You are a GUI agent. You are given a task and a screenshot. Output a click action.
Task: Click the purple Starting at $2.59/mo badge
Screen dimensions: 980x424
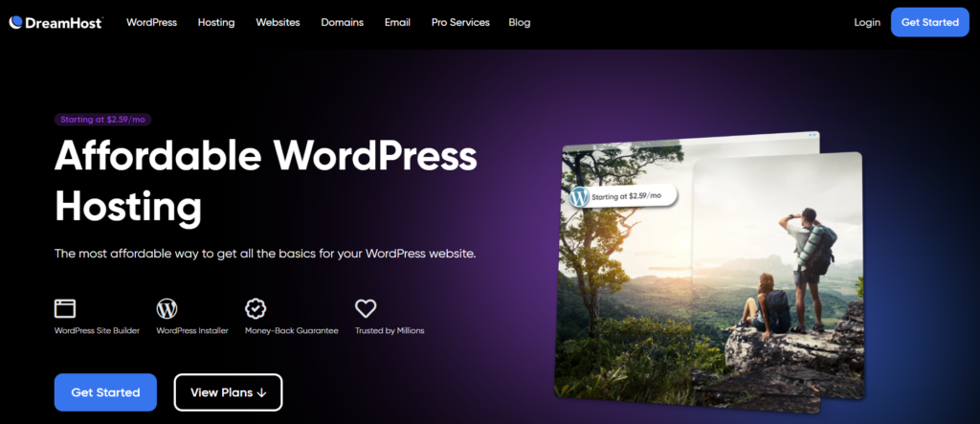point(103,120)
